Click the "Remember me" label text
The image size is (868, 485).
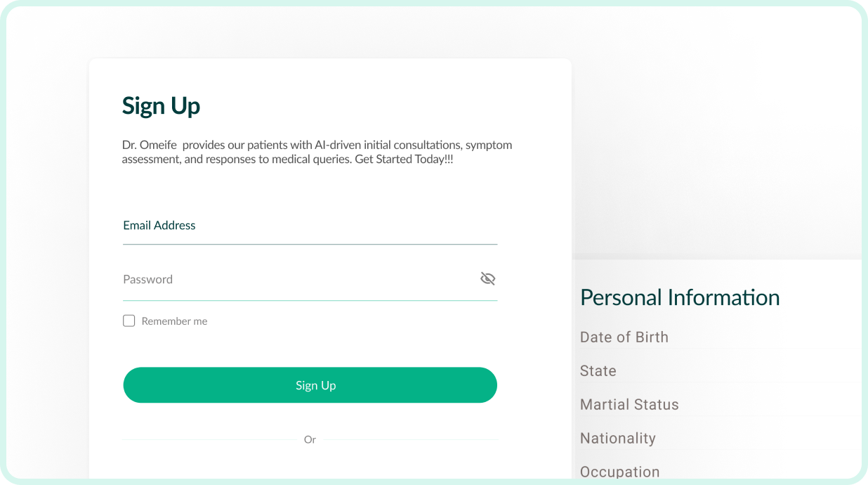pos(174,321)
